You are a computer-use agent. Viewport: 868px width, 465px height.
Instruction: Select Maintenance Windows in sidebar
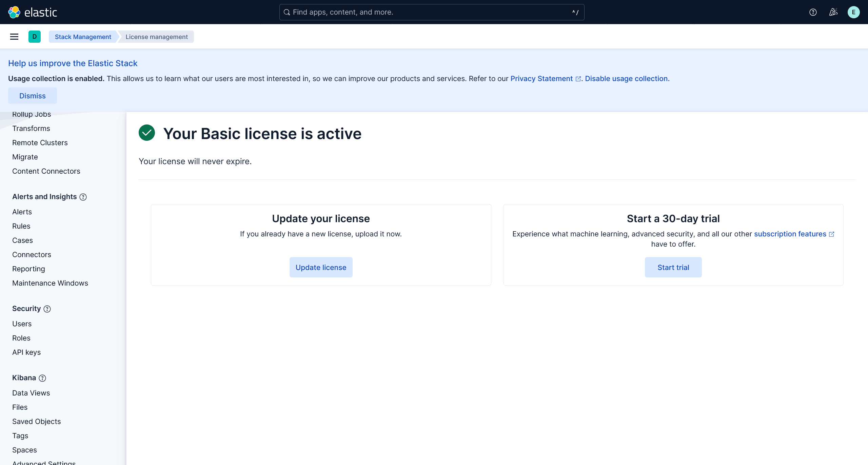tap(50, 283)
